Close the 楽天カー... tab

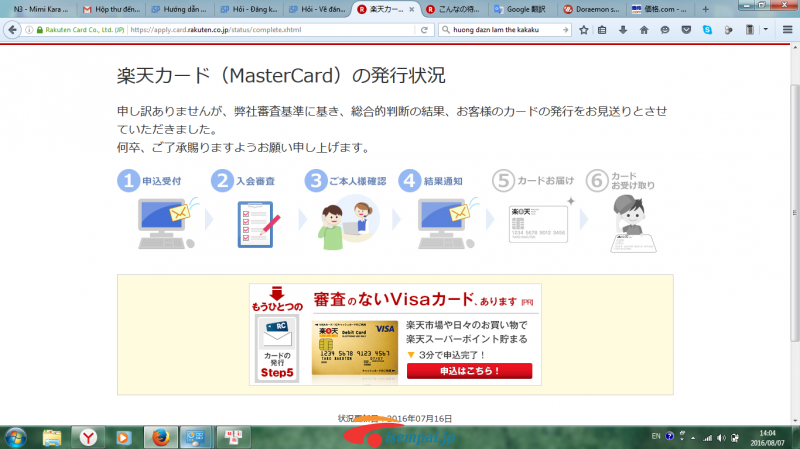pos(412,9)
